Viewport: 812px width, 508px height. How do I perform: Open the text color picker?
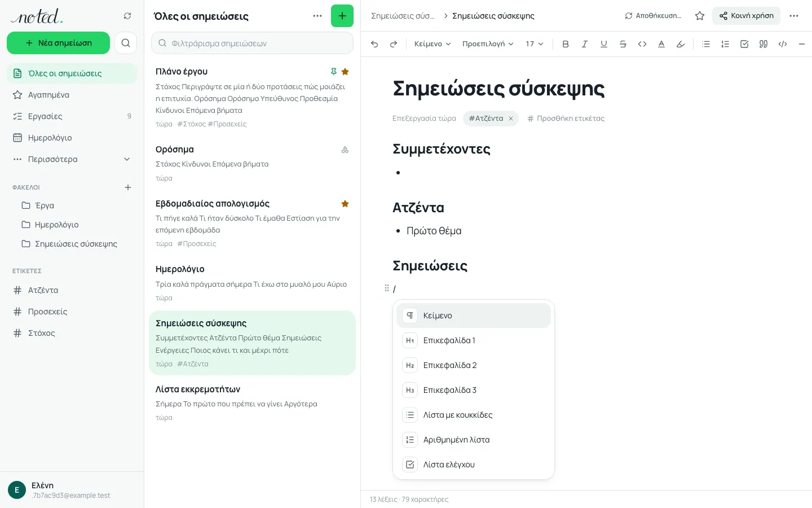tap(661, 44)
